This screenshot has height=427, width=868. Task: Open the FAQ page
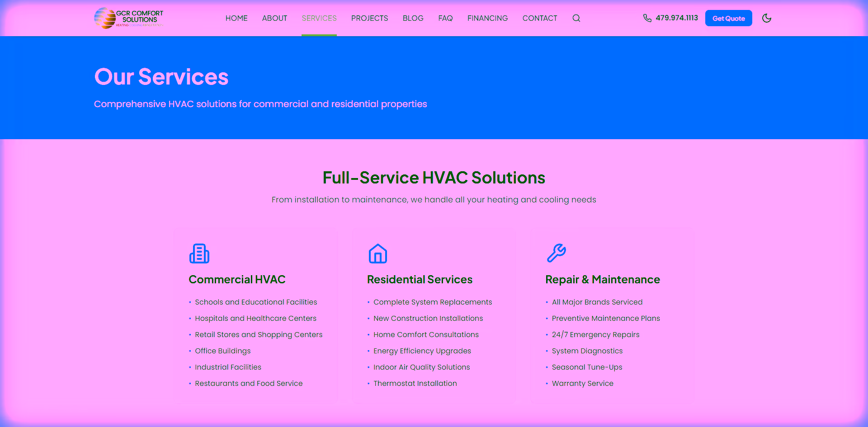(445, 18)
